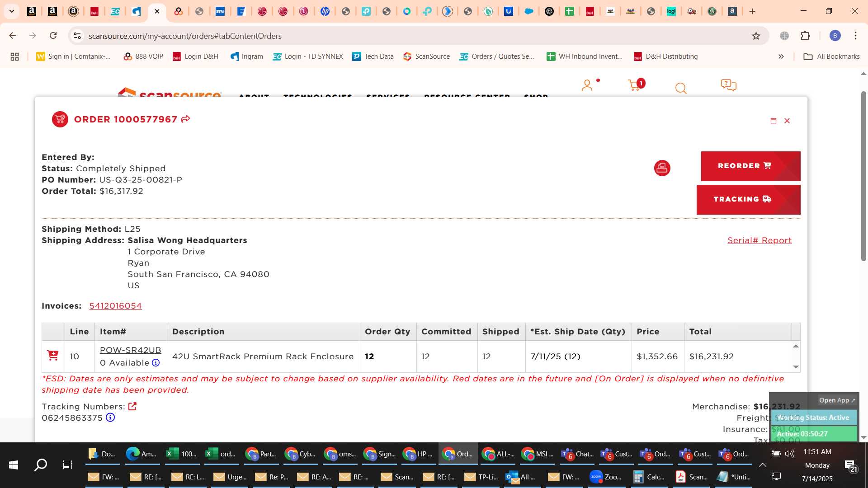868x488 pixels.
Task: Click Open App in the status overlay
Action: pos(837,400)
